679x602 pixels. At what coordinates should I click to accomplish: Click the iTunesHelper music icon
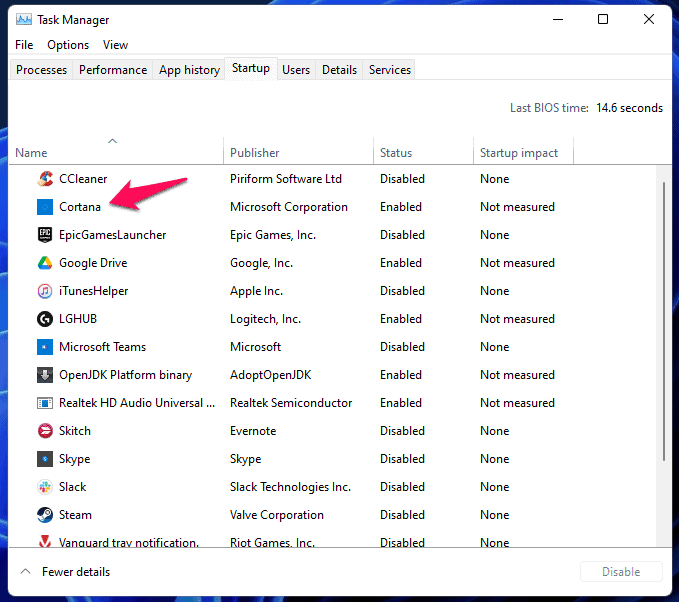pyautogui.click(x=45, y=291)
